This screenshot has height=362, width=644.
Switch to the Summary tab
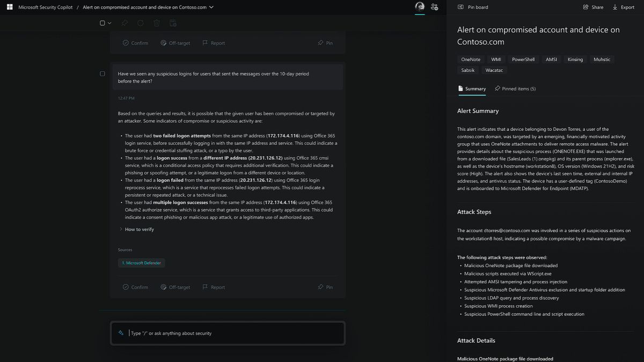472,89
